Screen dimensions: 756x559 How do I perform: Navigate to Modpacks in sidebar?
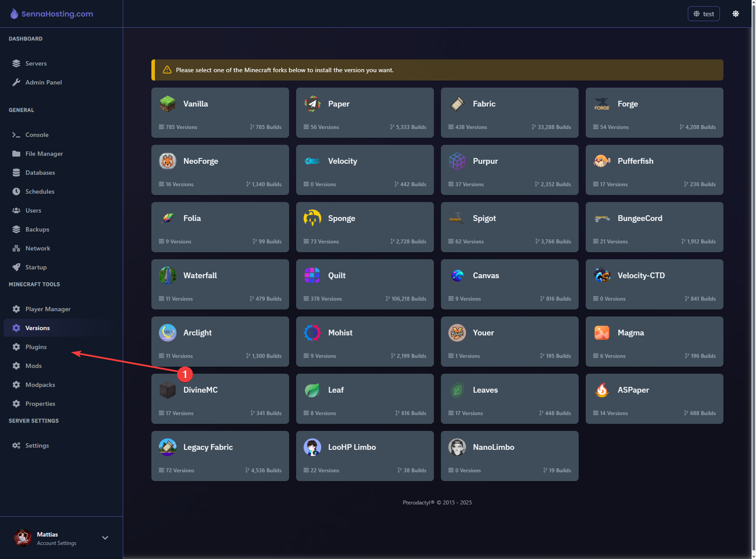(40, 385)
